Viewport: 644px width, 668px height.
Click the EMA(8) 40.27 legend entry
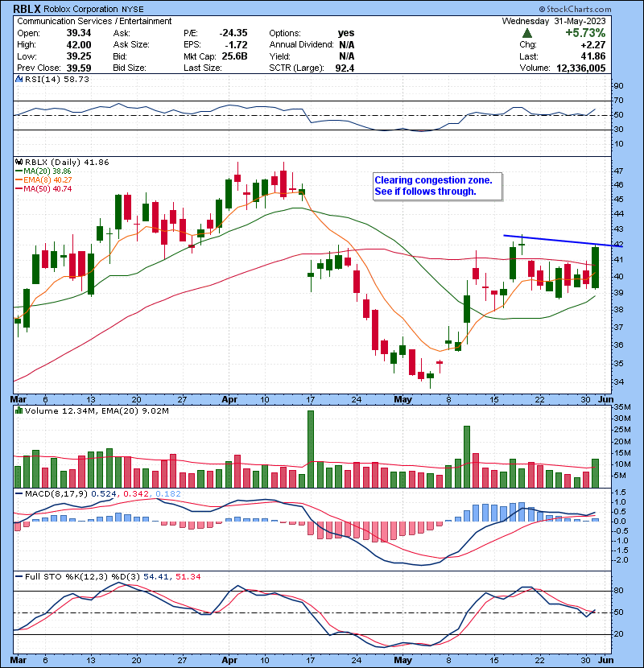(43, 180)
